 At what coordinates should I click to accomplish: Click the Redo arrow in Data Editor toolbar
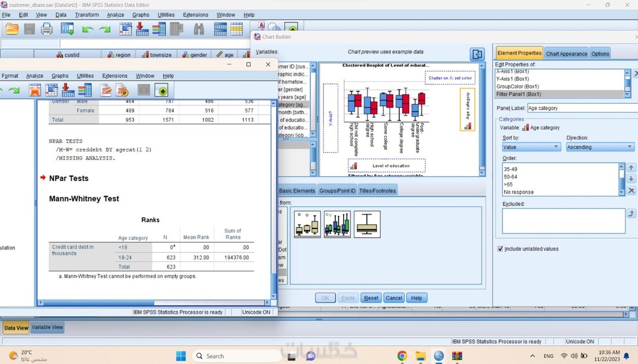pos(105,29)
